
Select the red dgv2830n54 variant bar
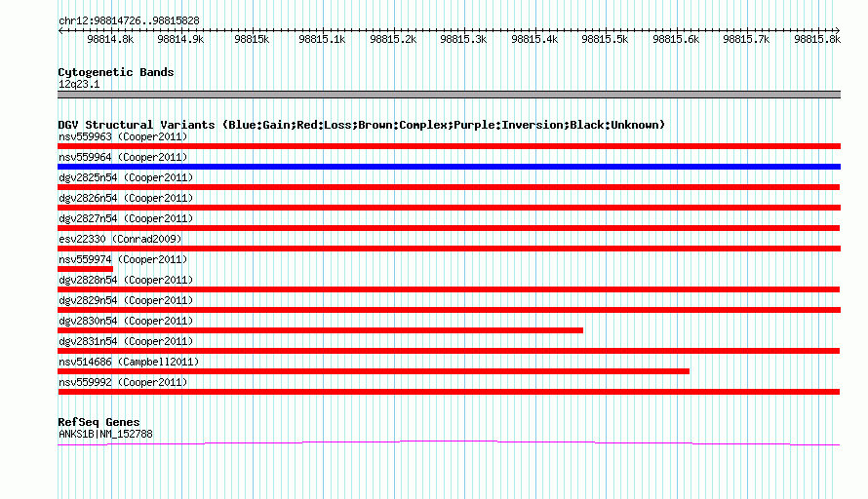click(321, 330)
